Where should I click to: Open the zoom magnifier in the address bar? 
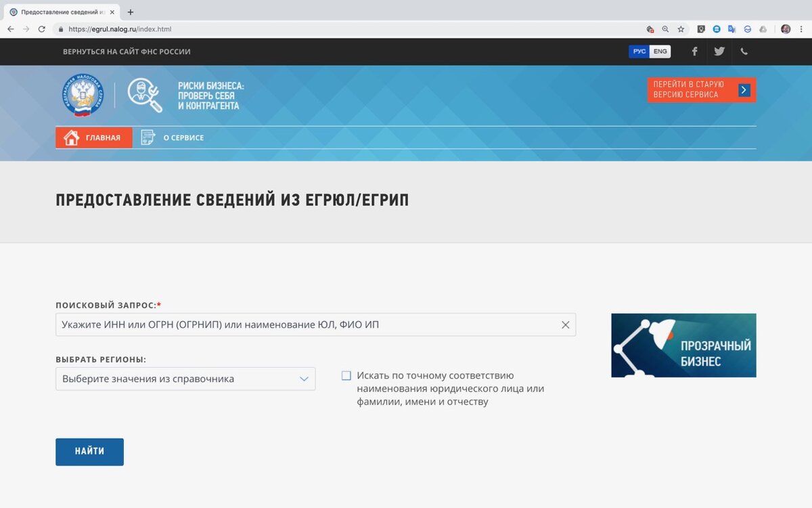[665, 29]
